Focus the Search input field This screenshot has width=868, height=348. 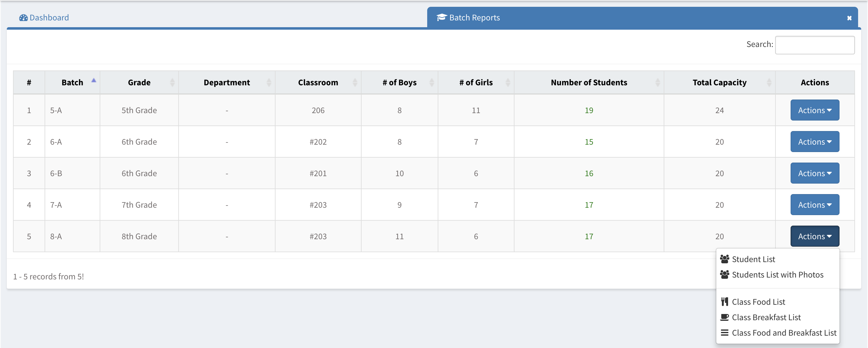click(x=814, y=45)
